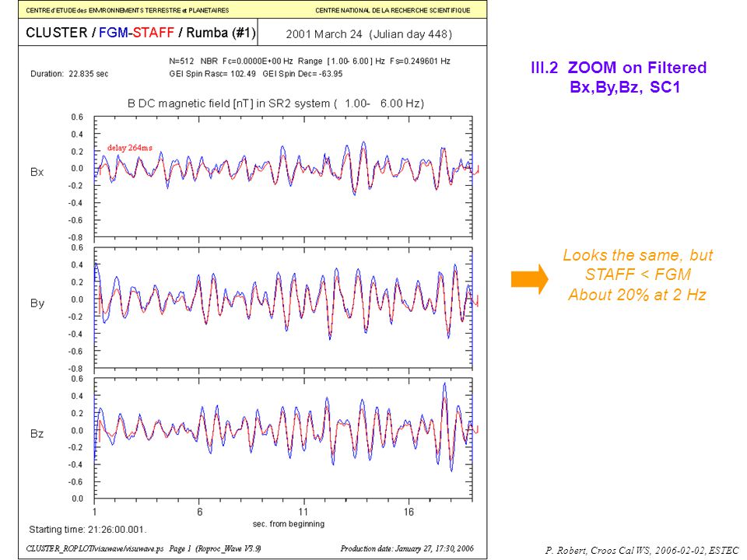Click the orange text 'Looks the same, but'
The height and width of the screenshot is (560, 747).
click(x=637, y=255)
